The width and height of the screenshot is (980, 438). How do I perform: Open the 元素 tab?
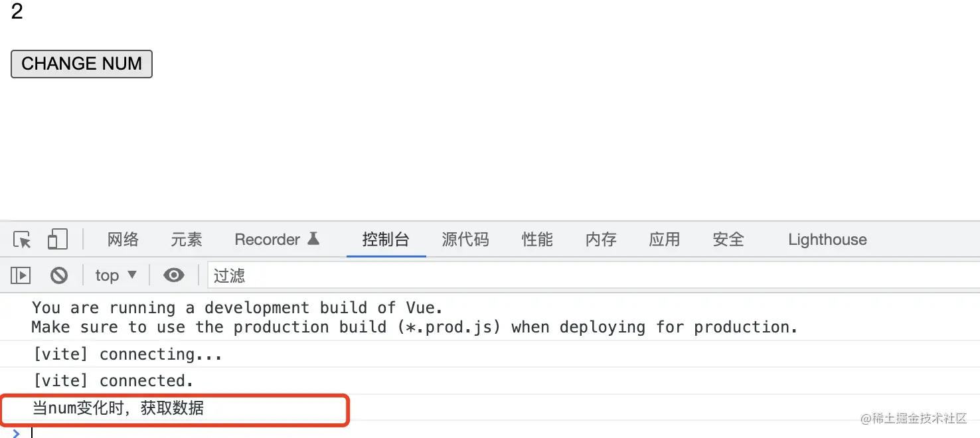(187, 240)
